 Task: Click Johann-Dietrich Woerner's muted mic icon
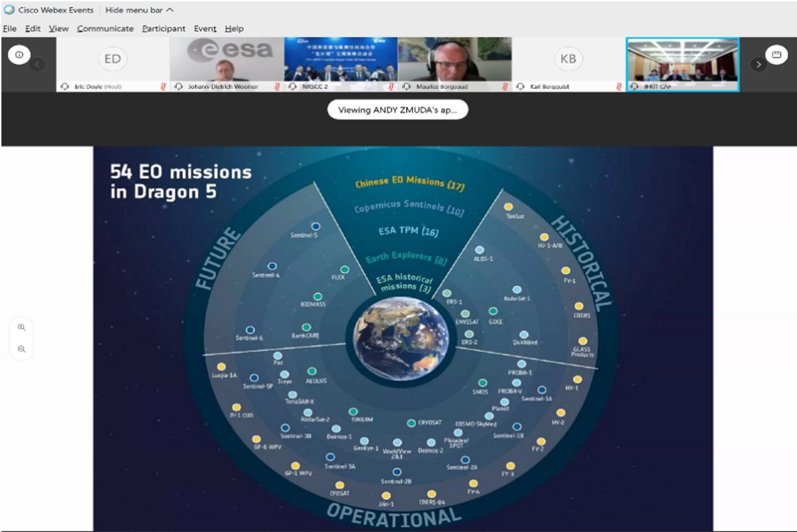click(x=277, y=86)
